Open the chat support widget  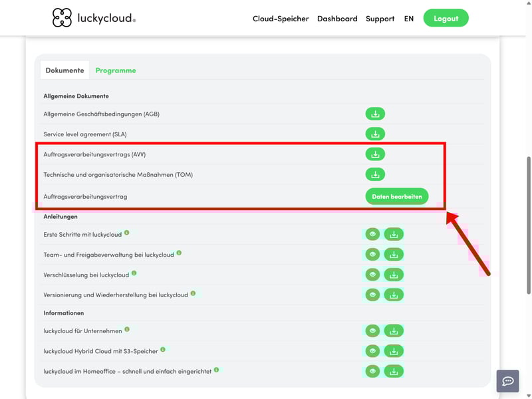tap(507, 381)
